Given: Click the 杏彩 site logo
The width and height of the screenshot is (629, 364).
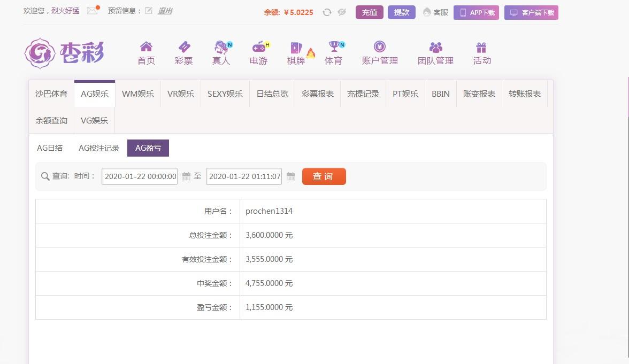Looking at the screenshot, I should pos(64,53).
